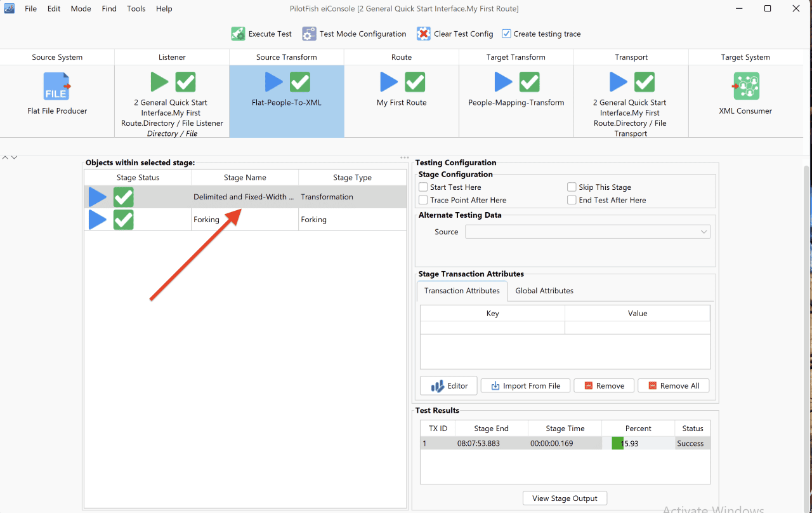812x513 pixels.
Task: Open the Alternate Testing Data Source dropdown
Action: (587, 232)
